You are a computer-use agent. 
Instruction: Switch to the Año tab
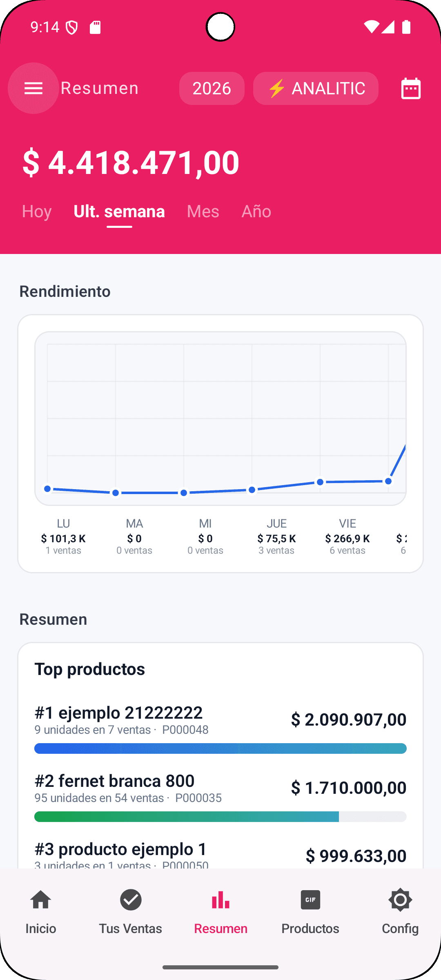point(256,212)
